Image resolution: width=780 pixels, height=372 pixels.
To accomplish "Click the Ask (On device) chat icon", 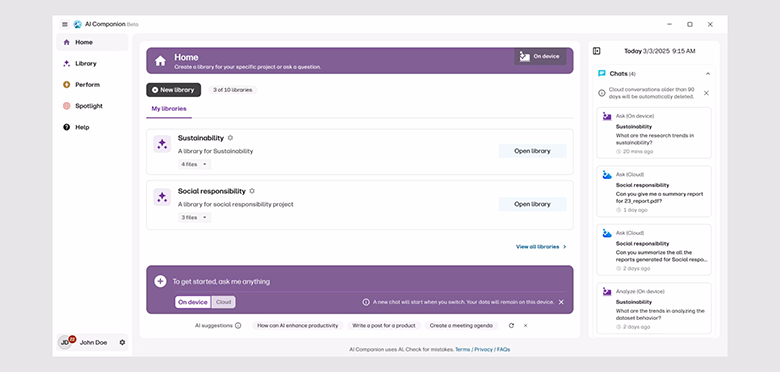I will (607, 116).
